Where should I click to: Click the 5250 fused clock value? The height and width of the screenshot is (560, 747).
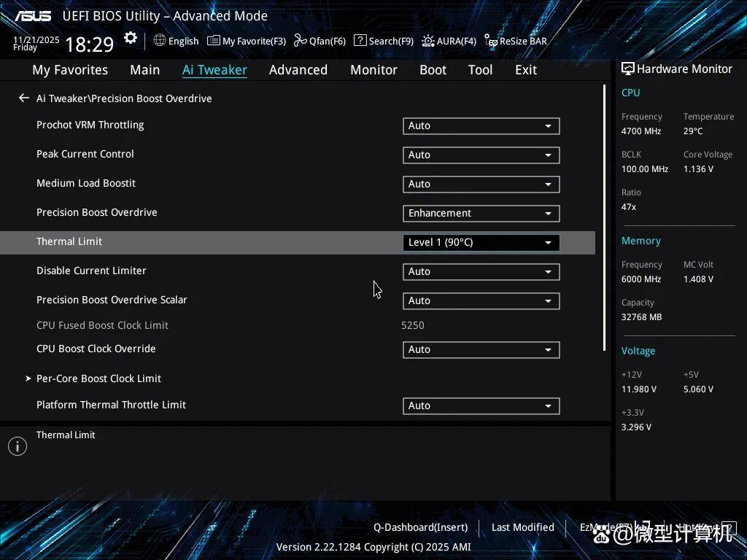(x=413, y=325)
